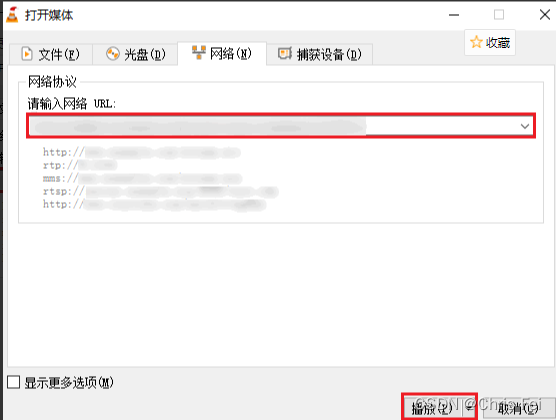Click the 收藏 favorites button

[x=490, y=42]
